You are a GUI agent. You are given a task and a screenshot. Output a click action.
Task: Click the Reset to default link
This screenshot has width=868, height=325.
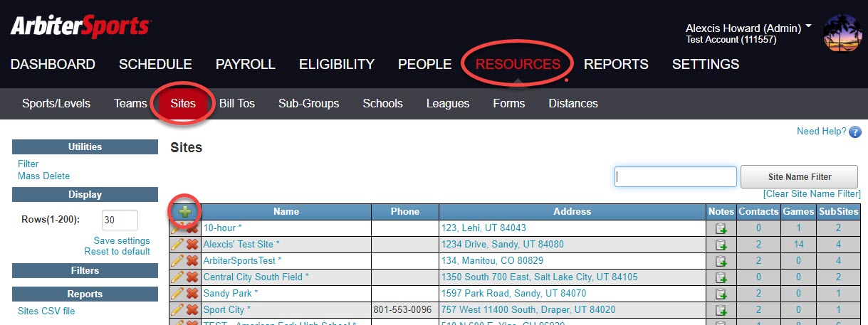click(x=117, y=251)
